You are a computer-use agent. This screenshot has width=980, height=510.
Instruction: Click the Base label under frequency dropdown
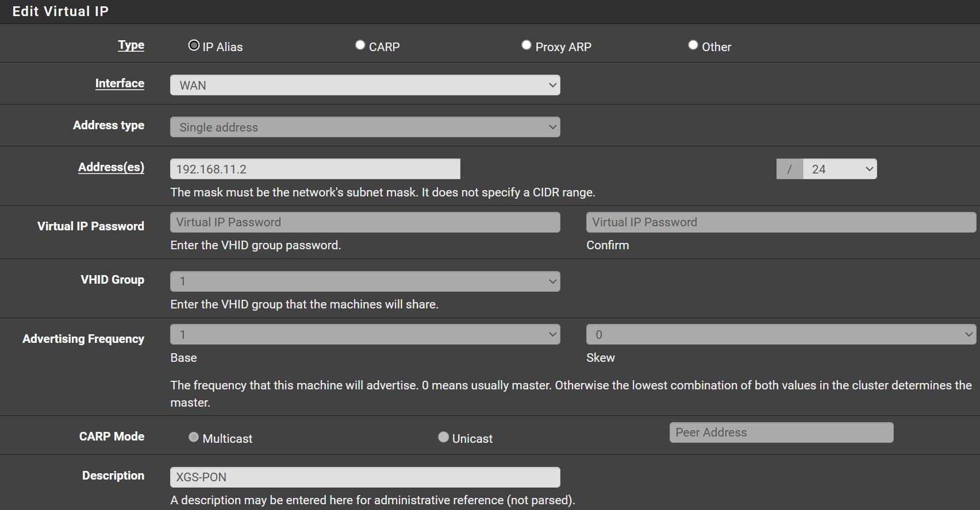tap(183, 358)
